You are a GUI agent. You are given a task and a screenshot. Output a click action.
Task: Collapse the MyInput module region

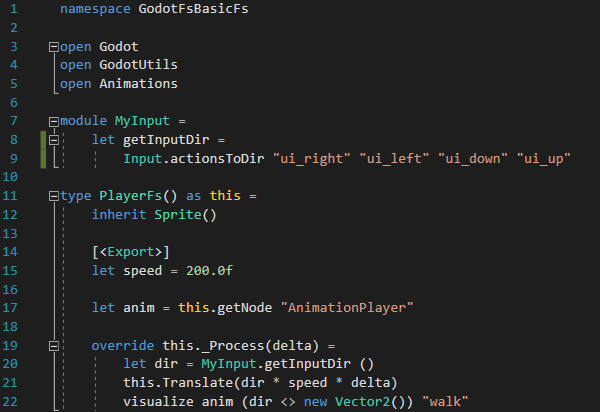pos(53,121)
